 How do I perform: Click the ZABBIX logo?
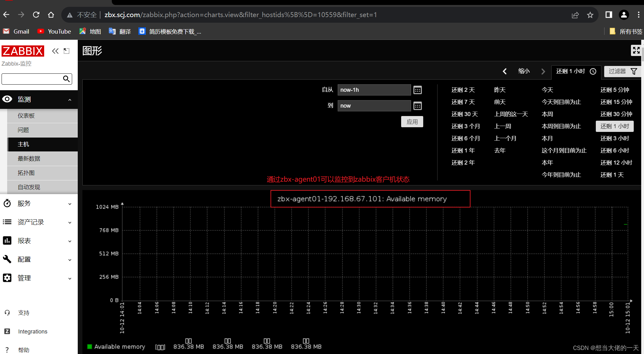click(x=23, y=51)
